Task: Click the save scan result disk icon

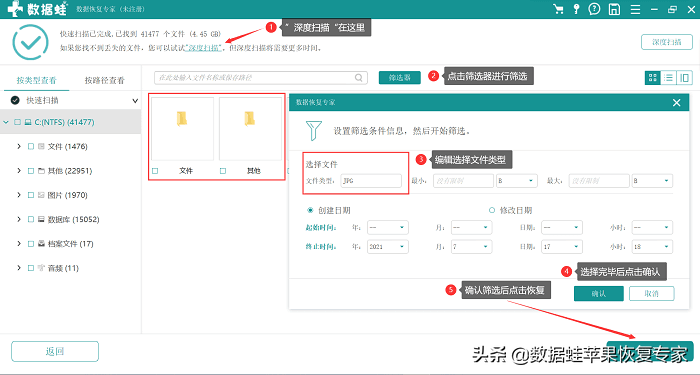Action: point(614,9)
